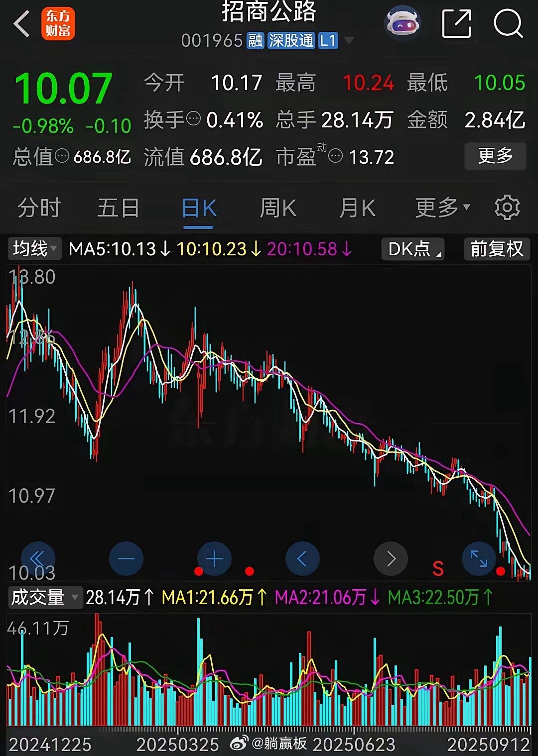This screenshot has width=538, height=756.
Task: Tap the current price 10.07
Action: pyautogui.click(x=63, y=89)
